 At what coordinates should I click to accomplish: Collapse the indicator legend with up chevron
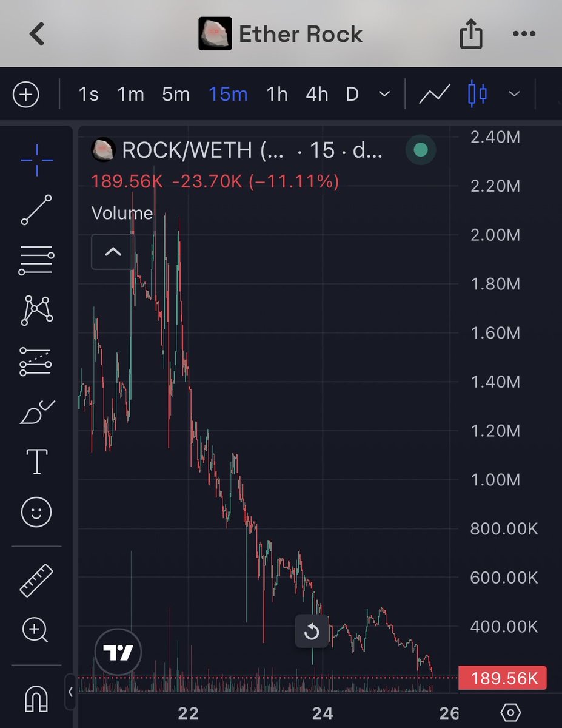pos(113,252)
